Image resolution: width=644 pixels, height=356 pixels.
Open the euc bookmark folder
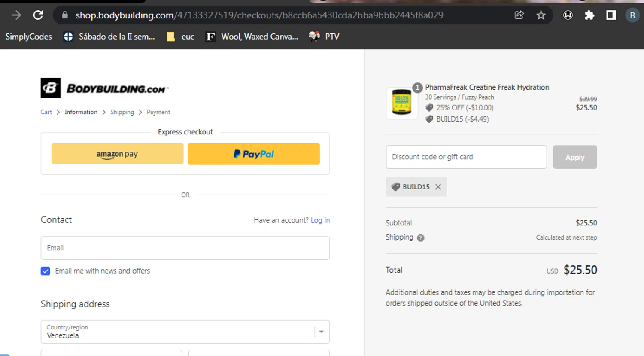pos(180,37)
